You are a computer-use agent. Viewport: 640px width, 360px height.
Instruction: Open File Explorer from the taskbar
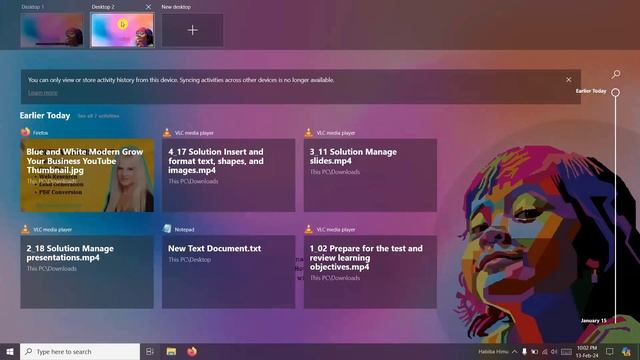coord(171,351)
